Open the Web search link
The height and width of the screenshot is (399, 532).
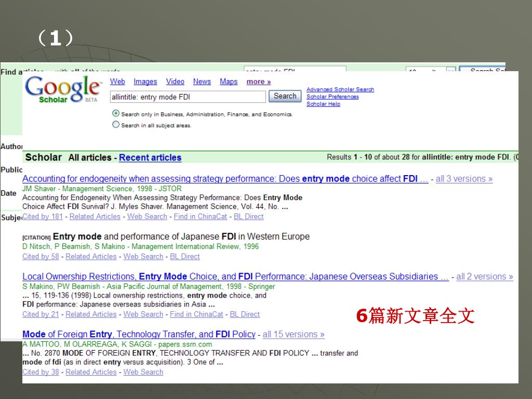tap(117, 82)
